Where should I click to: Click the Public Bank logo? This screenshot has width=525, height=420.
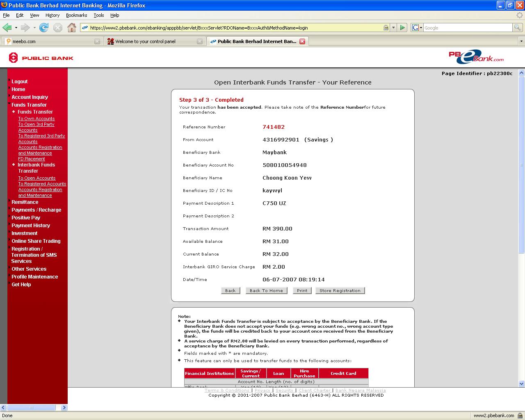click(41, 58)
